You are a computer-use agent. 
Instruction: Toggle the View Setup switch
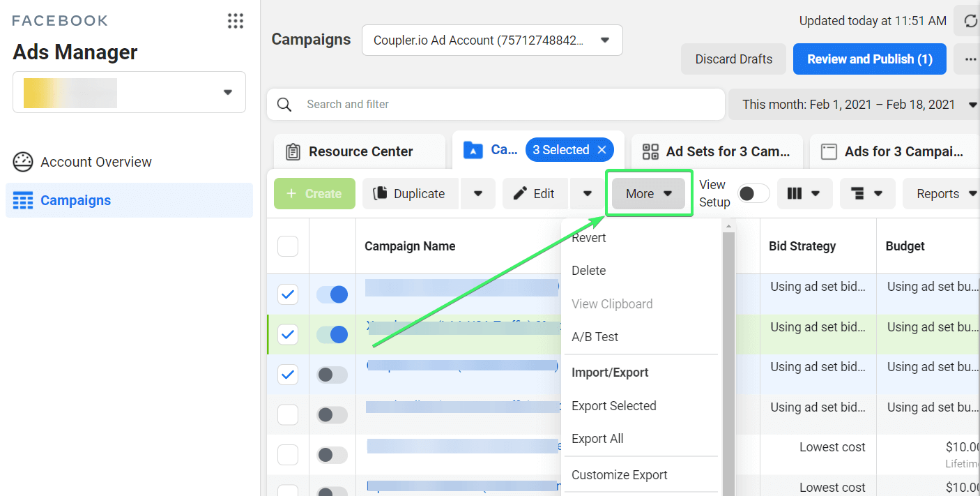tap(753, 194)
